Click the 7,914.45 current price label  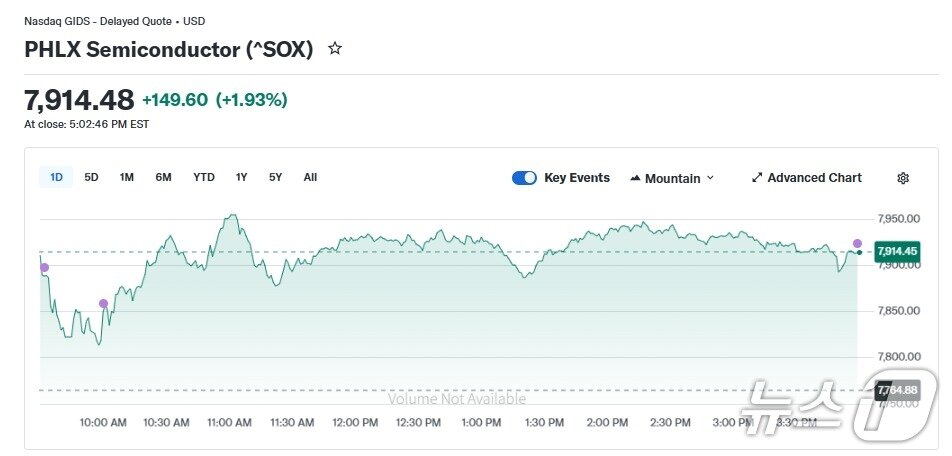tap(896, 252)
